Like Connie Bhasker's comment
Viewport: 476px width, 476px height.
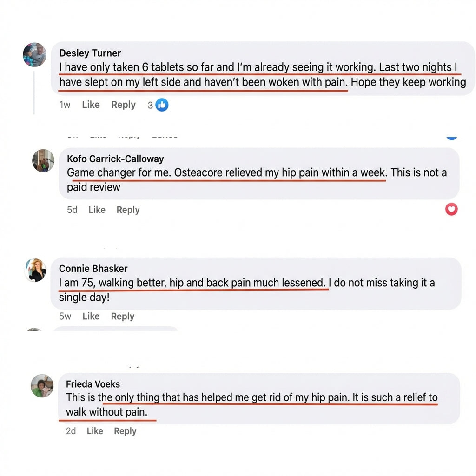pos(91,316)
